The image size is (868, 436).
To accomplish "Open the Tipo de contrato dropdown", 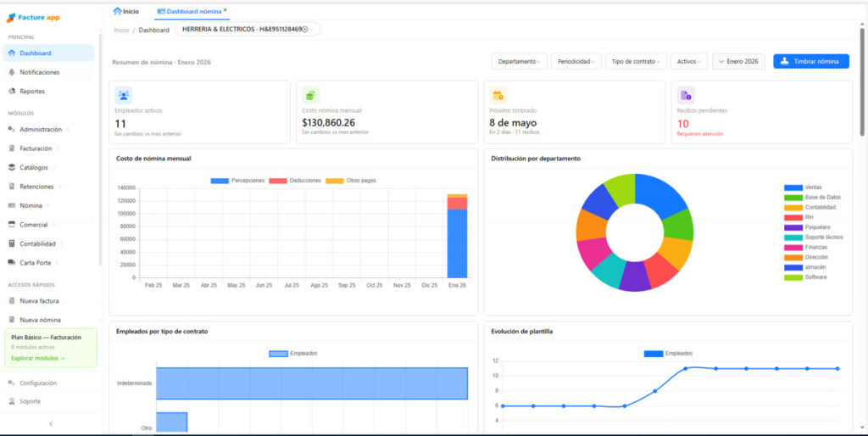I will [636, 61].
